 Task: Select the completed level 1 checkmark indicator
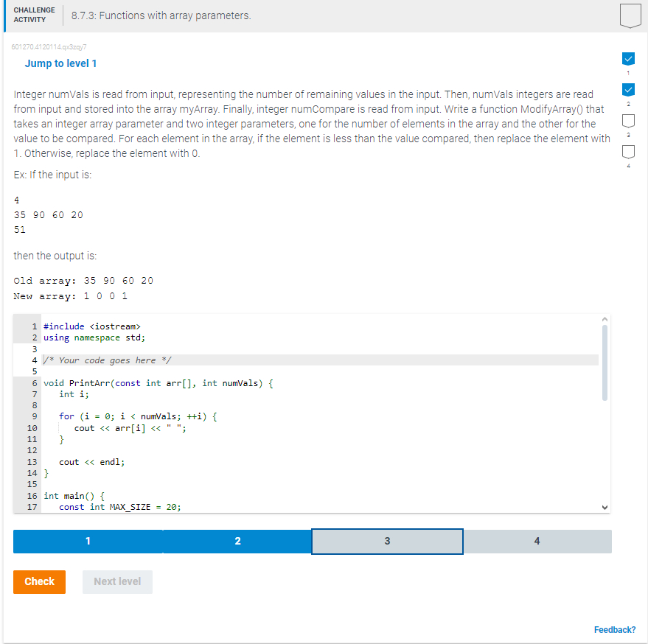(x=628, y=59)
